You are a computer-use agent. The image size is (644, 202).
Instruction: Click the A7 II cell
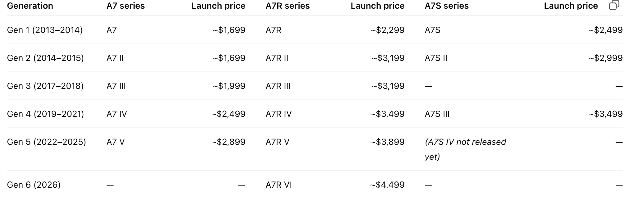[115, 58]
